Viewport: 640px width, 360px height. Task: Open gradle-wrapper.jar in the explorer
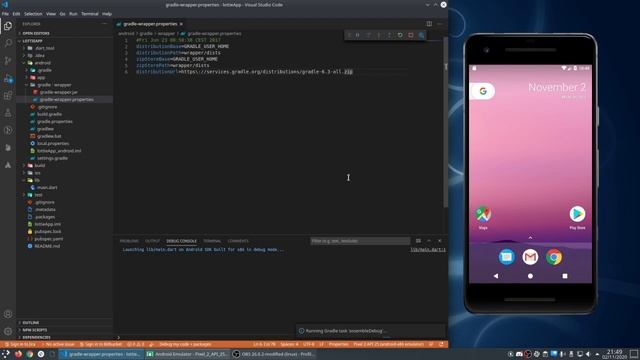[58, 92]
